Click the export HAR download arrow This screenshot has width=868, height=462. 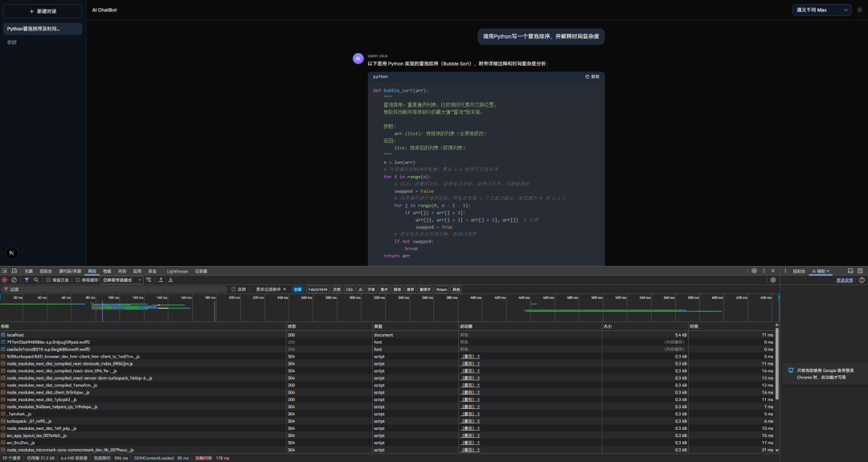(x=170, y=280)
